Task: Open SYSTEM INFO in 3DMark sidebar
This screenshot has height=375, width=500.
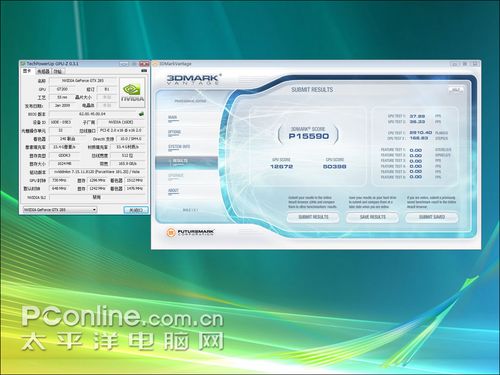Action: click(179, 147)
